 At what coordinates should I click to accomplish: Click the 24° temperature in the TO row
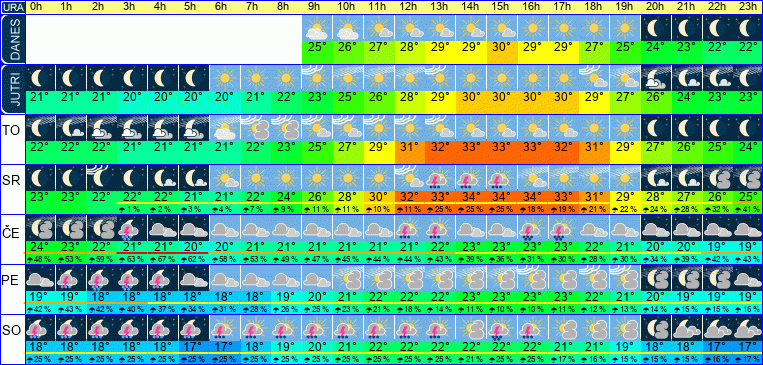coord(748,147)
